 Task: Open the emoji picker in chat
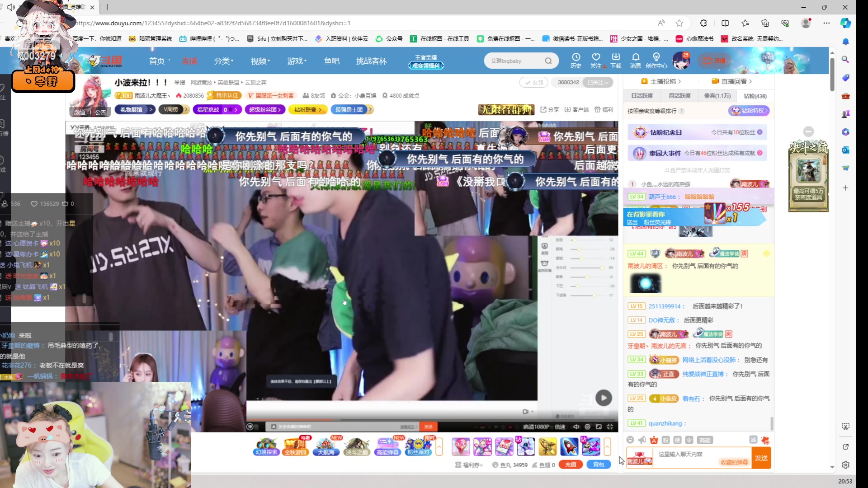(630, 440)
